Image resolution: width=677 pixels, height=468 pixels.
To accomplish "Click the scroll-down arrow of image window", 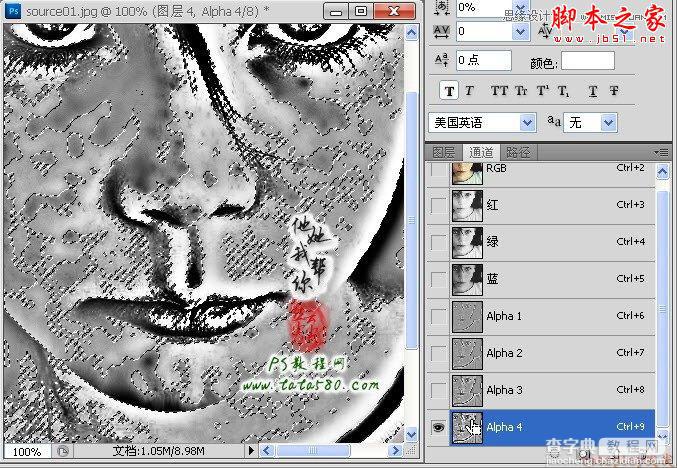I will 411,433.
